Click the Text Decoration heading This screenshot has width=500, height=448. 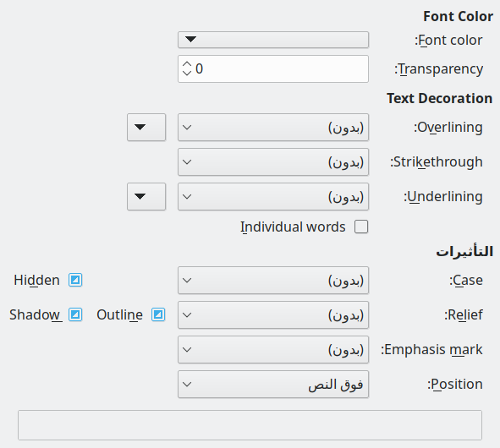[439, 98]
